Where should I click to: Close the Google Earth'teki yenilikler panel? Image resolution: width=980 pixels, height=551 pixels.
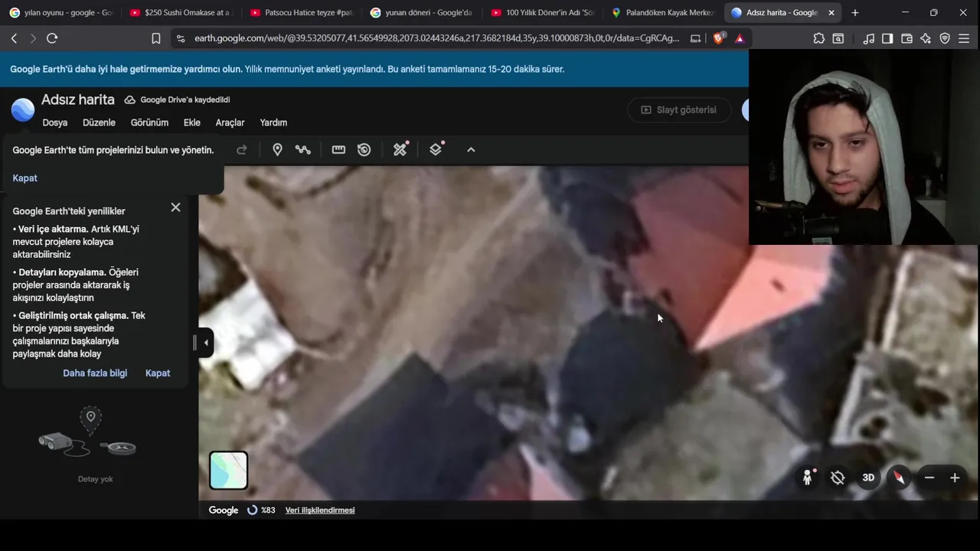point(175,207)
